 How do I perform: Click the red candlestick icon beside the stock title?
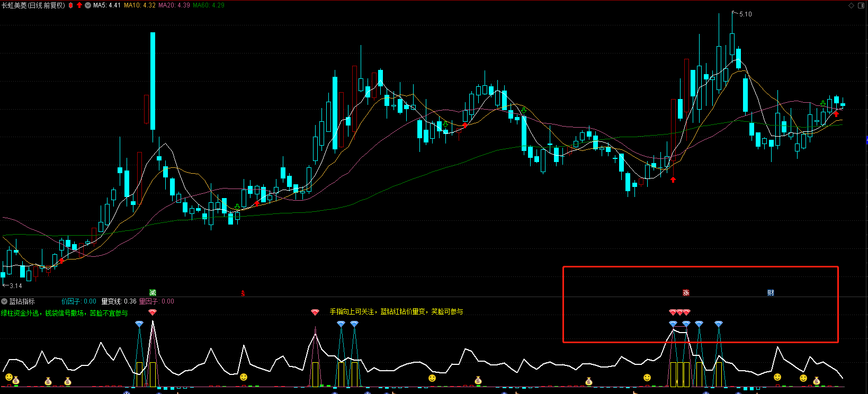(71, 5)
